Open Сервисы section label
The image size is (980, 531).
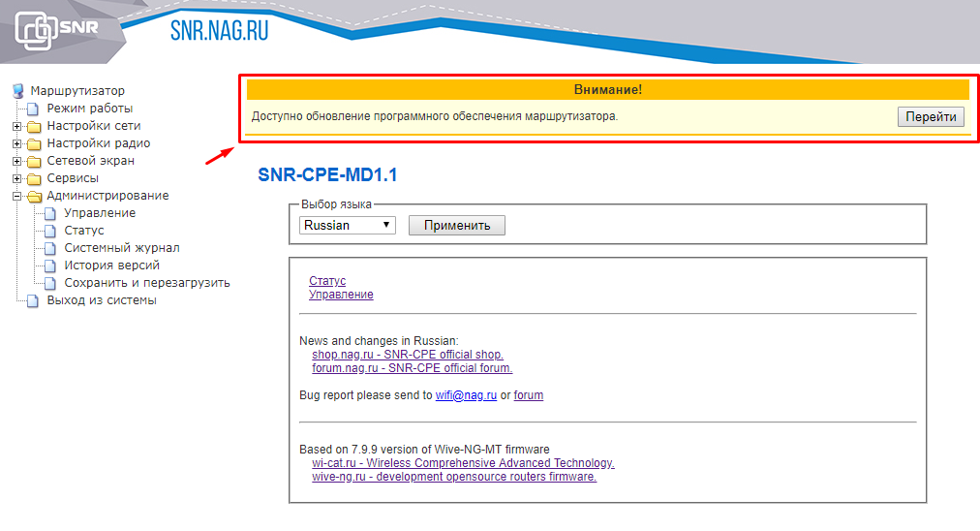73,178
